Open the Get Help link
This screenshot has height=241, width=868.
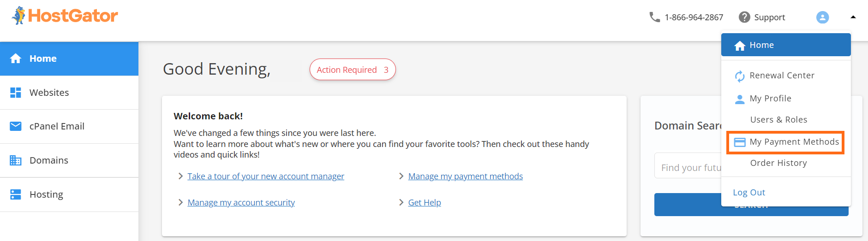click(x=424, y=203)
